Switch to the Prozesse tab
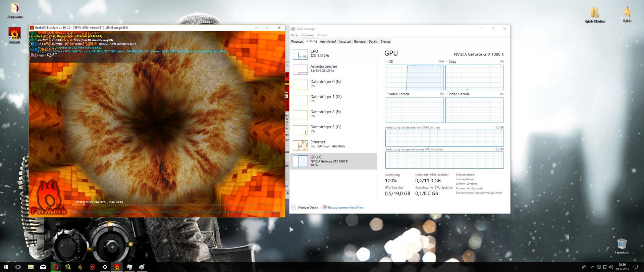Viewport: 644px width, 272px height. pyautogui.click(x=297, y=42)
